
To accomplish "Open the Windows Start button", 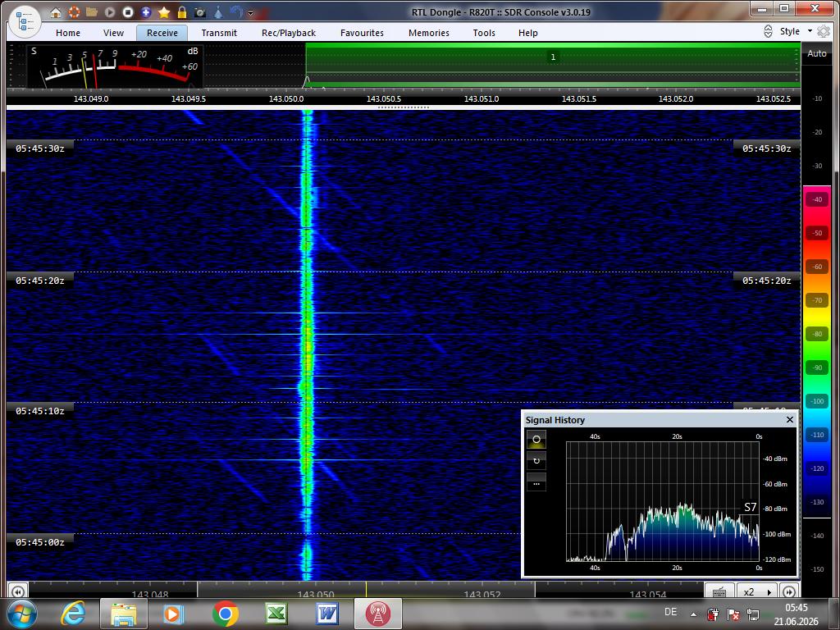I will (21, 614).
